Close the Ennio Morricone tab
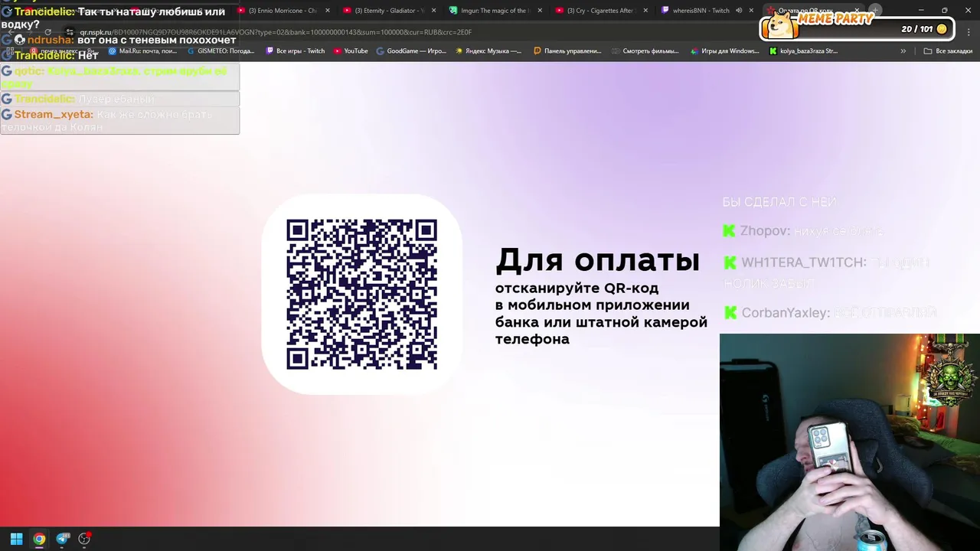The image size is (980, 551). click(x=328, y=11)
